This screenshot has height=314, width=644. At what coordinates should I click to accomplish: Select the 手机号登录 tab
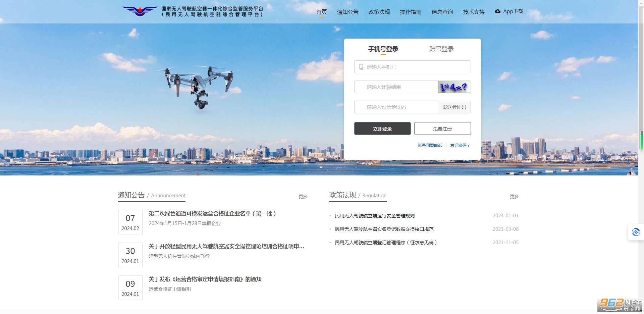point(383,49)
